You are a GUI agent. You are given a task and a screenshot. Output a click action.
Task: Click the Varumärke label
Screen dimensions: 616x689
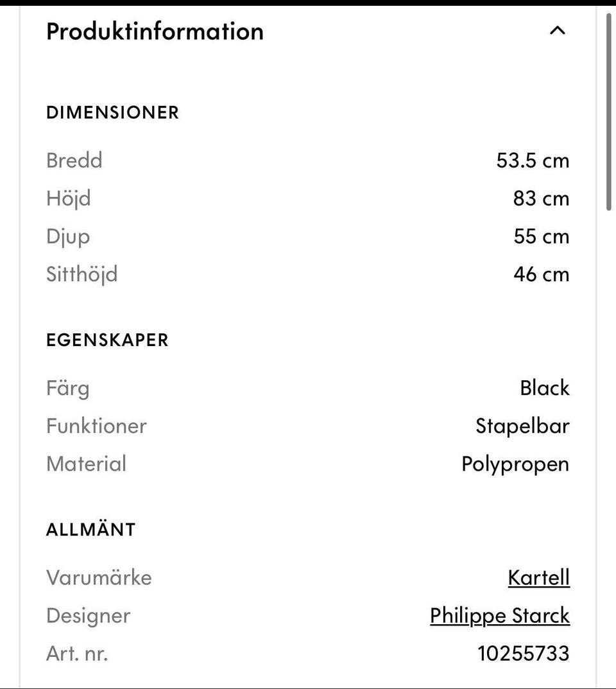coord(99,577)
